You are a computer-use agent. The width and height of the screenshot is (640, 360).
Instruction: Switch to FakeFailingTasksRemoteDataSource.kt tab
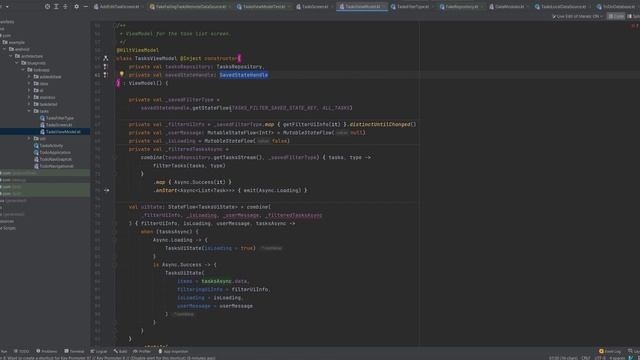tap(188, 7)
